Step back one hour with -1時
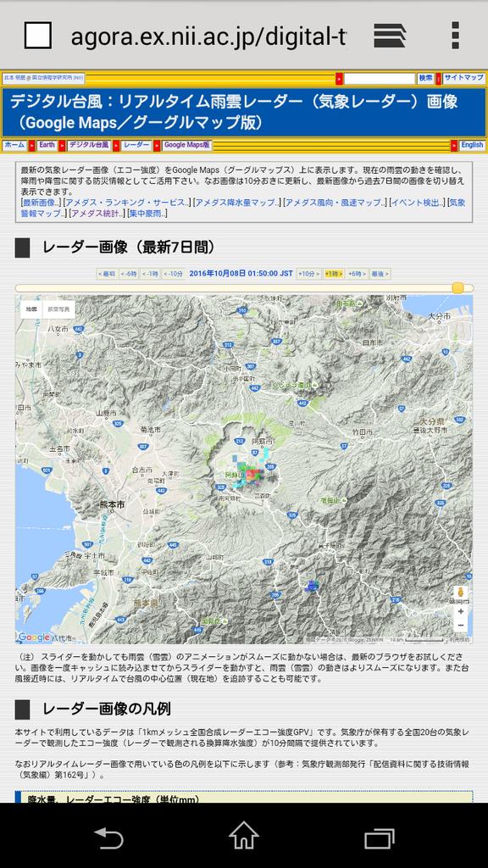Viewport: 488px width, 868px height. [x=150, y=274]
